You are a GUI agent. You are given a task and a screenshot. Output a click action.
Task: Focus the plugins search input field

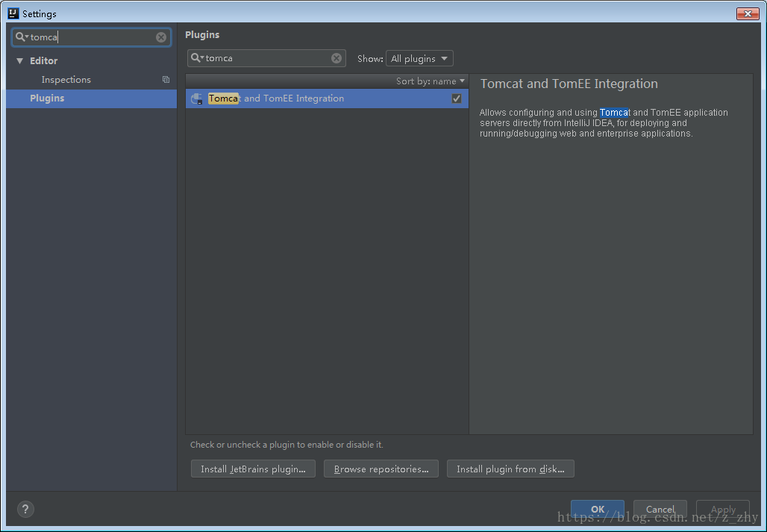pos(266,58)
